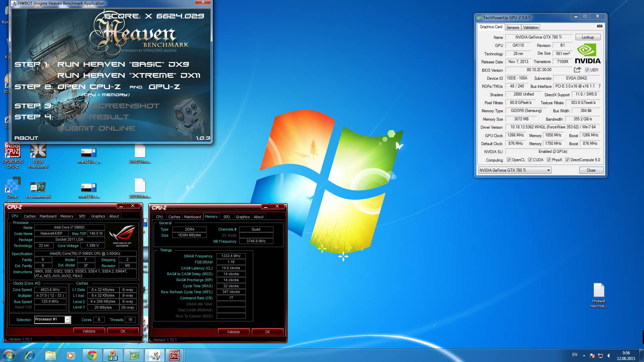The width and height of the screenshot is (644, 362).
Task: Open the EVGA Precision X desktop icon
Action: click(38, 156)
